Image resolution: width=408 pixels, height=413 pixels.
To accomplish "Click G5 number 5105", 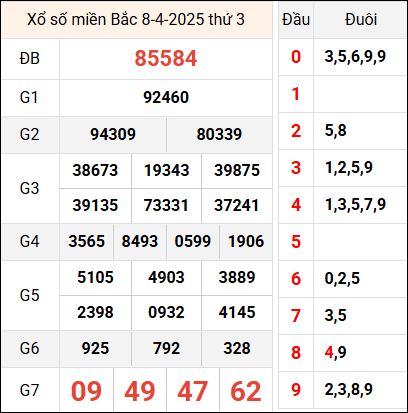I will coord(95,277).
